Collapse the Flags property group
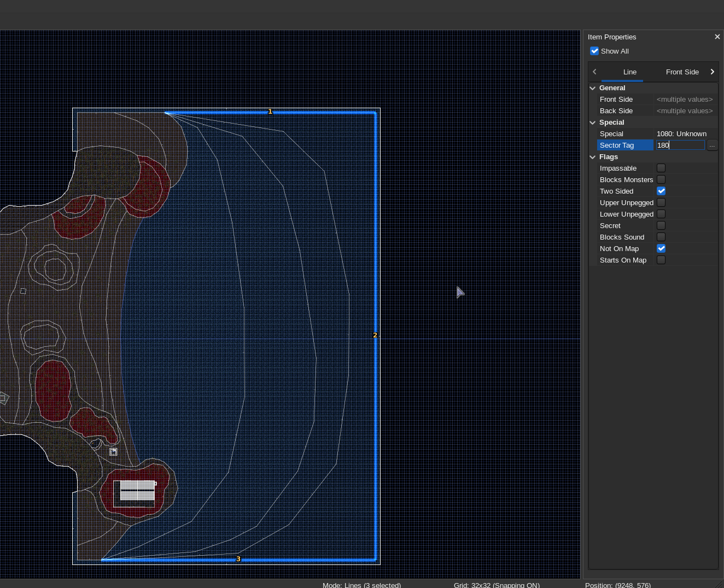 tap(593, 157)
